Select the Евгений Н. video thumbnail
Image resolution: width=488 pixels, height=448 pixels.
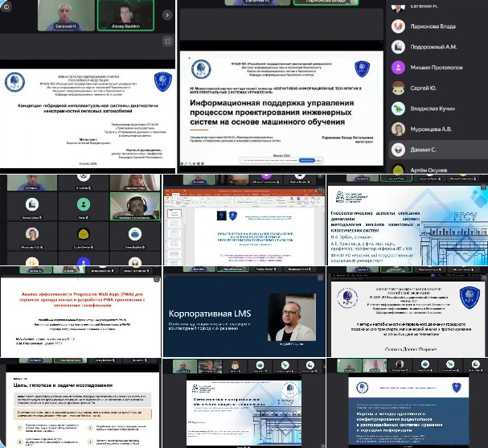(x=66, y=15)
